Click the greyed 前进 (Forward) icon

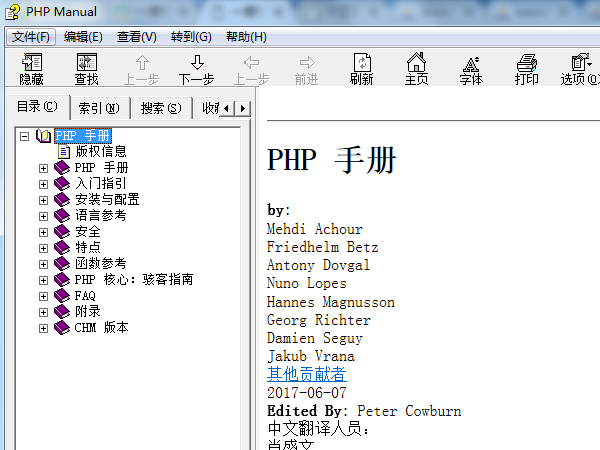307,62
